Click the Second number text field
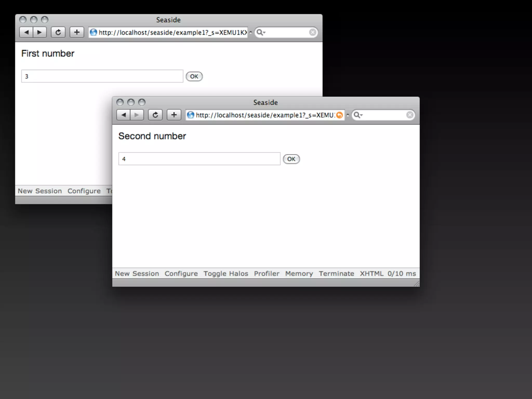This screenshot has width=532, height=399. point(199,159)
